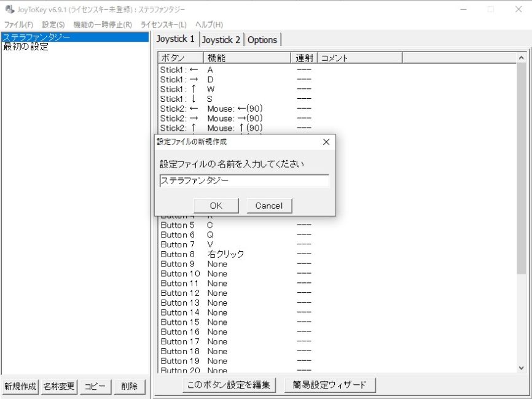Open the 簡易設定ウィザード

(330, 385)
